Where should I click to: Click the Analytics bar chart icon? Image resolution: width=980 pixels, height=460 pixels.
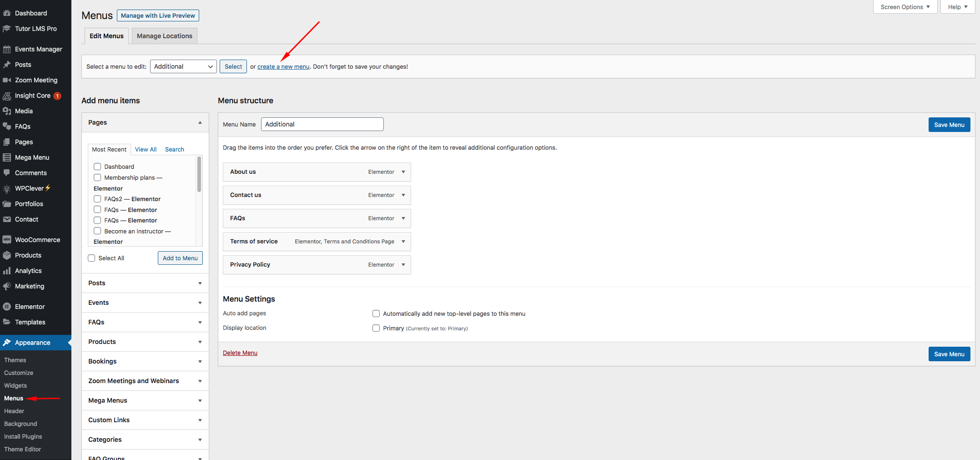pyautogui.click(x=7, y=271)
